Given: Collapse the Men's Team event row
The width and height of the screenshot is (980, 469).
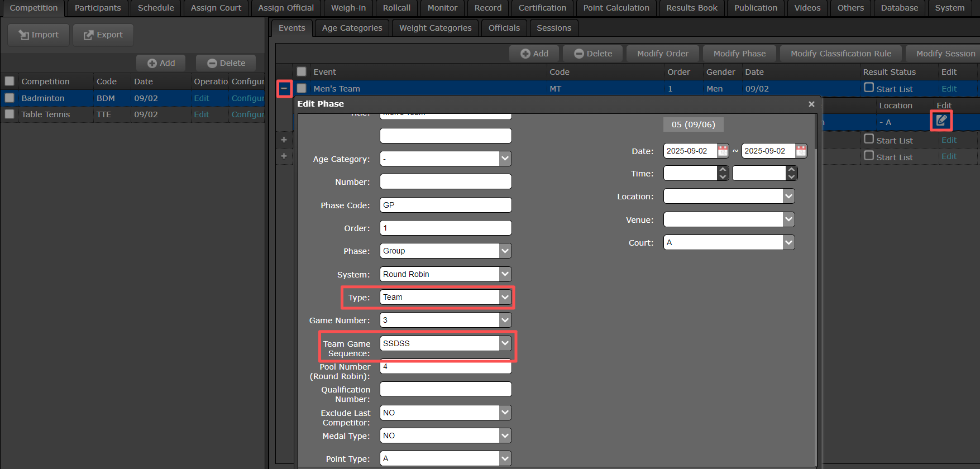Looking at the screenshot, I should click(284, 89).
